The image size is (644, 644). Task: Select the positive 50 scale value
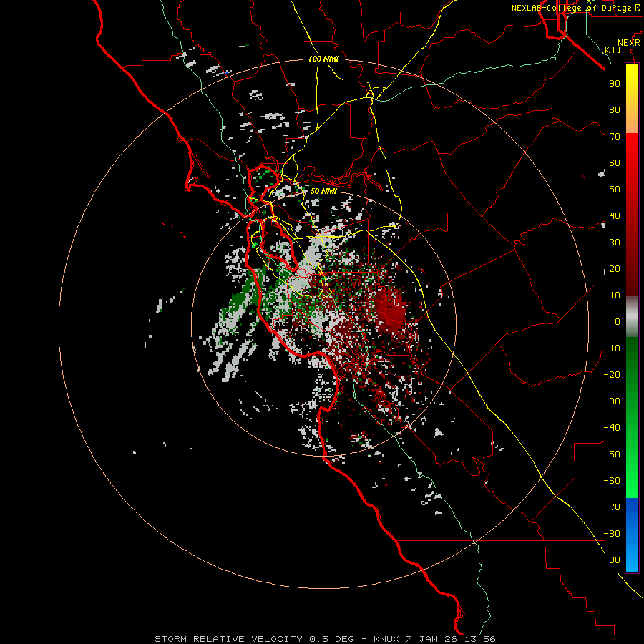tap(615, 190)
